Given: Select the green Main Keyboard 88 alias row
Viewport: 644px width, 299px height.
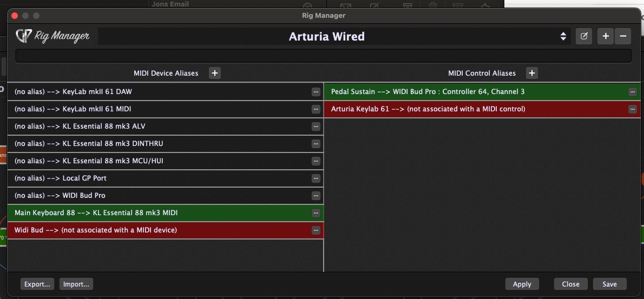Looking at the screenshot, I should [x=165, y=213].
